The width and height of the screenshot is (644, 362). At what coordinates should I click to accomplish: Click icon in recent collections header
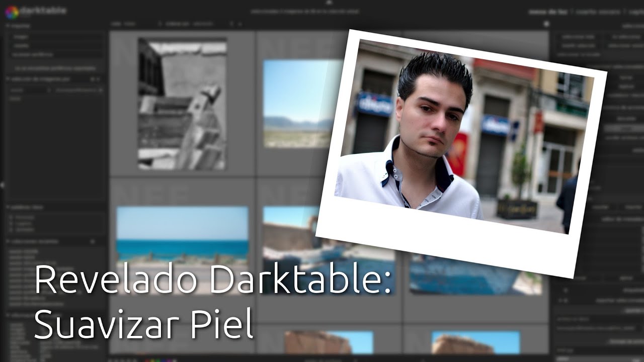pyautogui.click(x=93, y=242)
